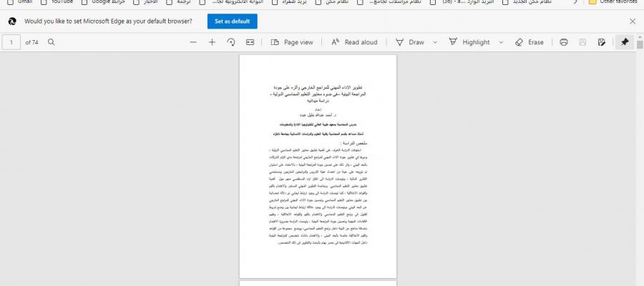Show more favorites with the chevron
The width and height of the screenshot is (644, 286).
click(575, 2)
